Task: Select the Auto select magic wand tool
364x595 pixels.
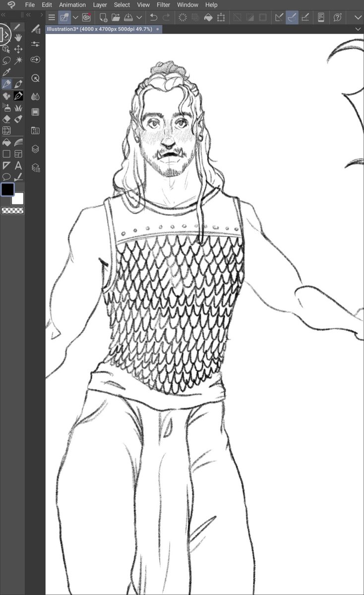Action: pyautogui.click(x=18, y=60)
